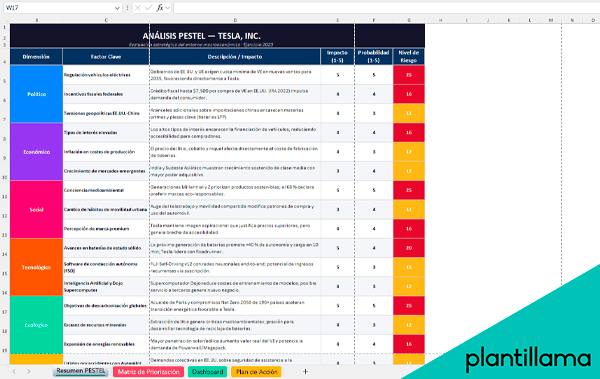
Task: Click risk 25 for Regulación vehículos eléctricos
Action: [x=409, y=75]
